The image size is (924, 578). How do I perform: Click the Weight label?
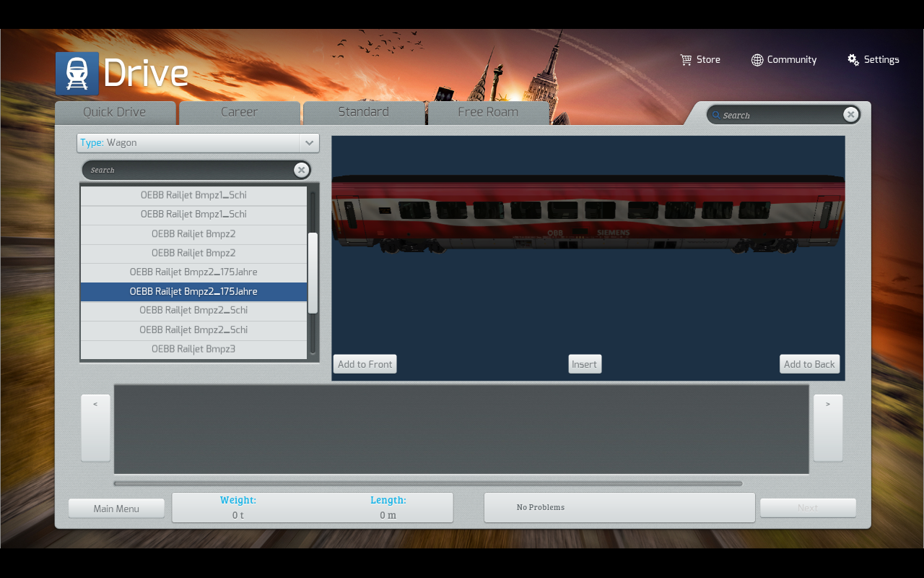coord(238,500)
